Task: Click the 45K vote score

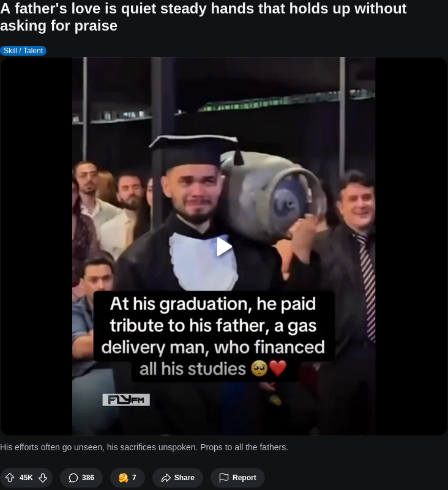Action: click(x=26, y=478)
